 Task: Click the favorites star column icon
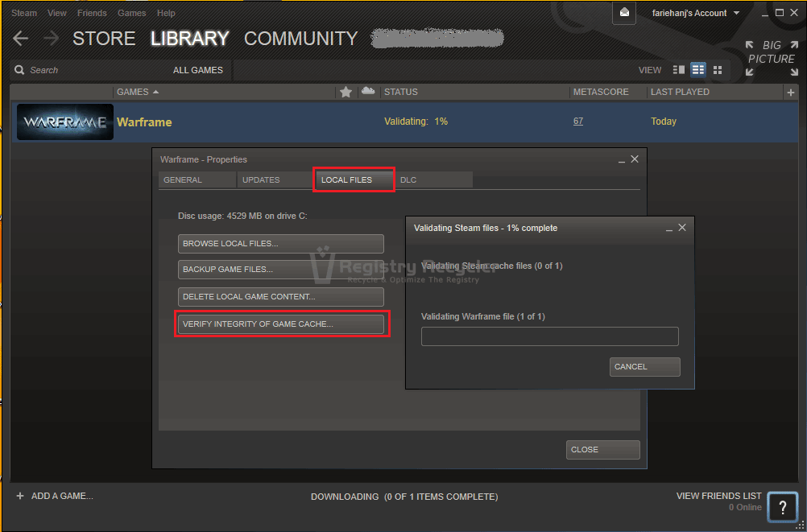click(346, 92)
